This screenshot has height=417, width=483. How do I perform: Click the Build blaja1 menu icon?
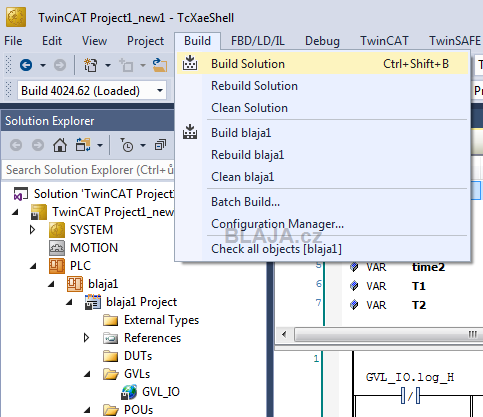[x=190, y=132]
